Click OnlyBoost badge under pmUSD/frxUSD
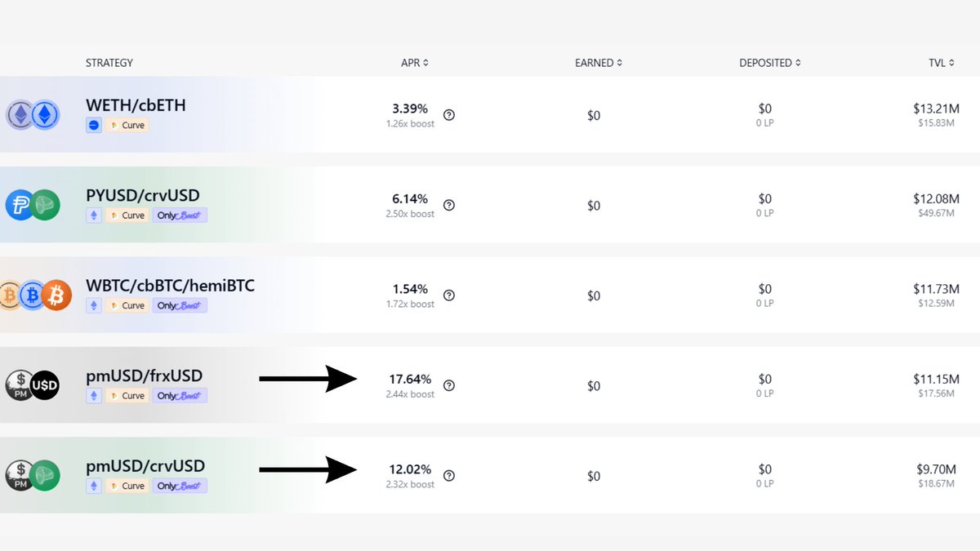980x551 pixels. [x=180, y=396]
